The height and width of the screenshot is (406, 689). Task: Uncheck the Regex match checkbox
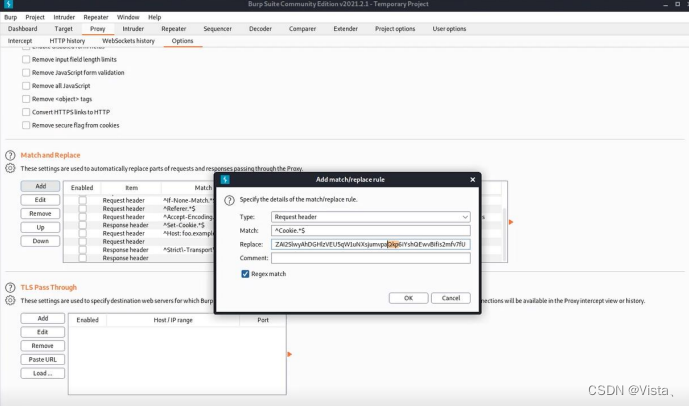[x=245, y=274]
